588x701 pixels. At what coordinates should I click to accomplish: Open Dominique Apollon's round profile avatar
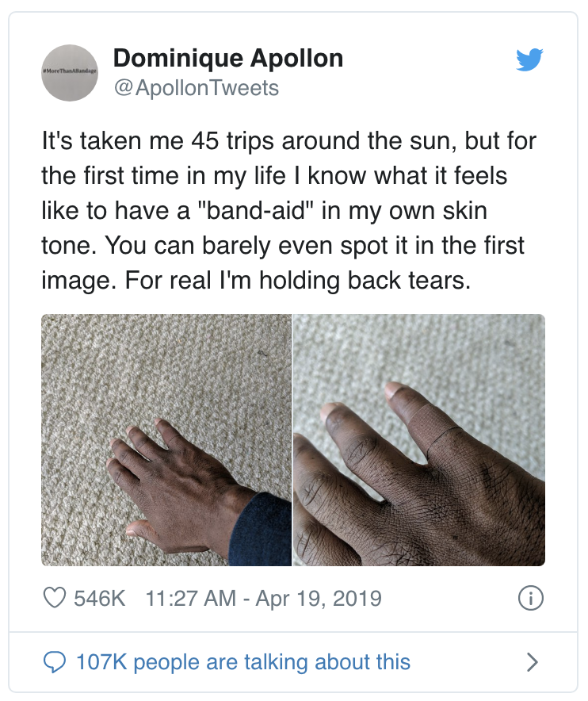coord(69,72)
